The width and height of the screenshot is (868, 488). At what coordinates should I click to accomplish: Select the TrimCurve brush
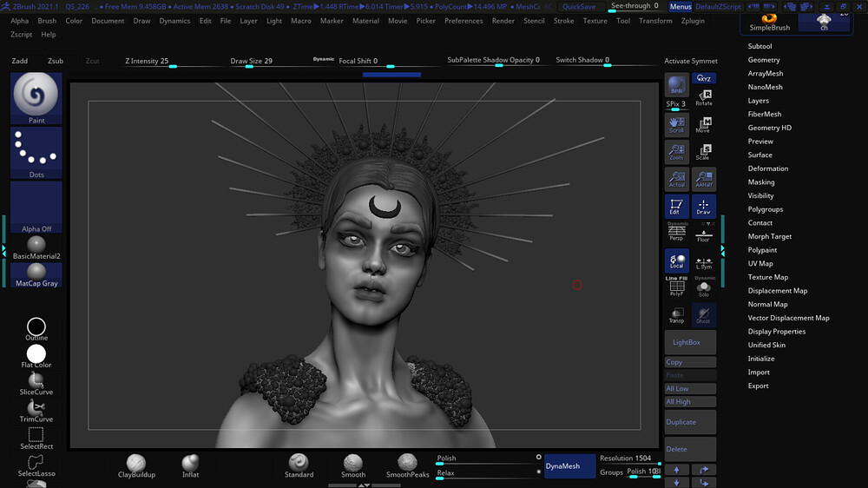[x=36, y=409]
